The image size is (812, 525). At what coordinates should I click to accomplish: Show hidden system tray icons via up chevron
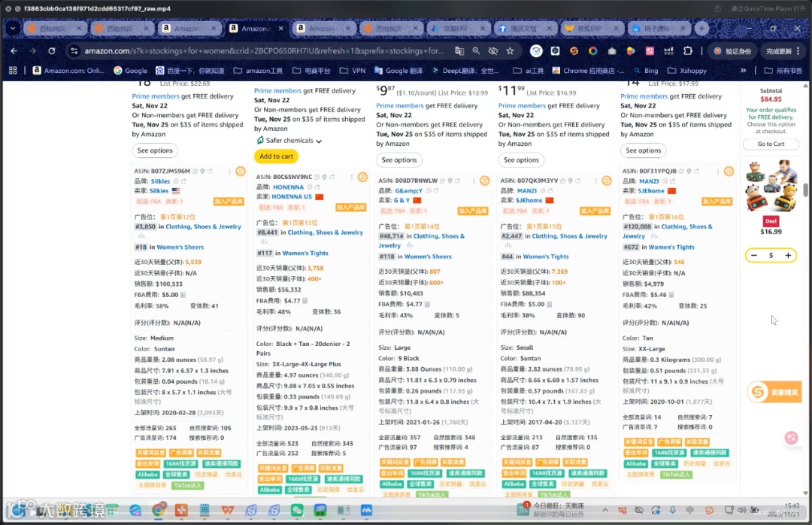coord(604,511)
